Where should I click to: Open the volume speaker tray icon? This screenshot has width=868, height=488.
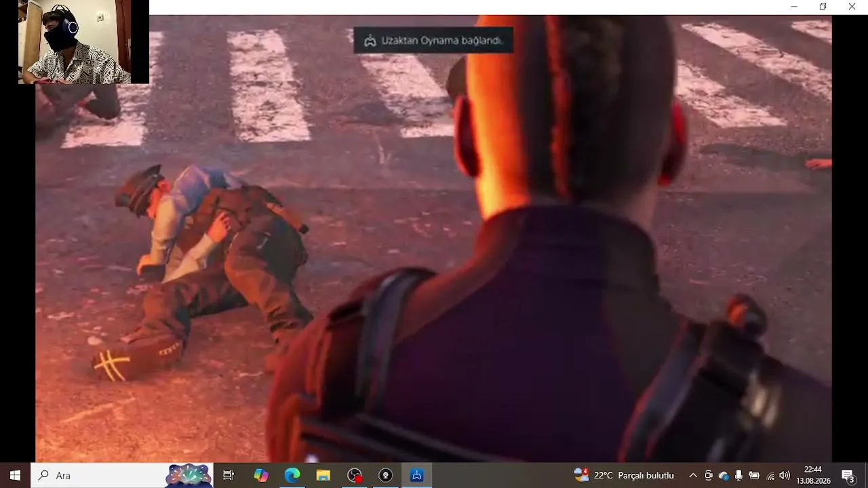785,475
